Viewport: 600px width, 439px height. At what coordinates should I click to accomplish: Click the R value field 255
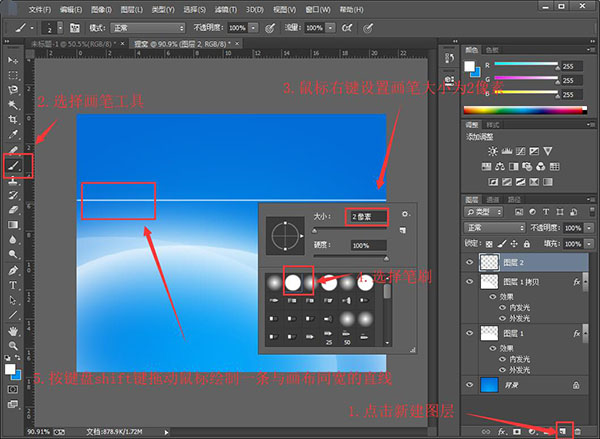click(x=572, y=66)
